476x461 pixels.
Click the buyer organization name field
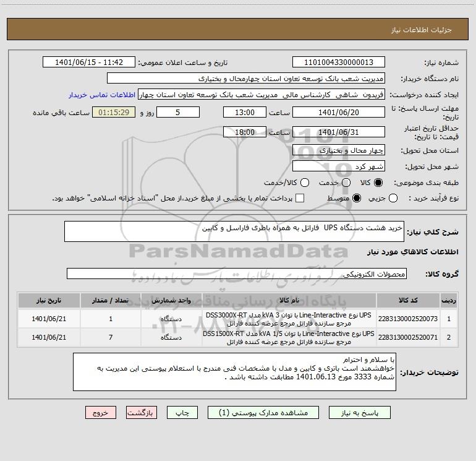point(246,78)
